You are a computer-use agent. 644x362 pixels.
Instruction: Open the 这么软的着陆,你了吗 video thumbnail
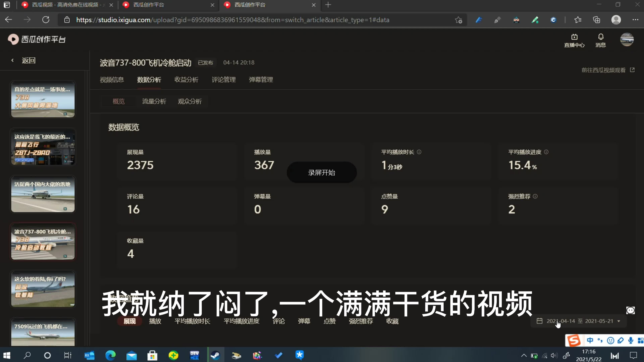pyautogui.click(x=43, y=289)
